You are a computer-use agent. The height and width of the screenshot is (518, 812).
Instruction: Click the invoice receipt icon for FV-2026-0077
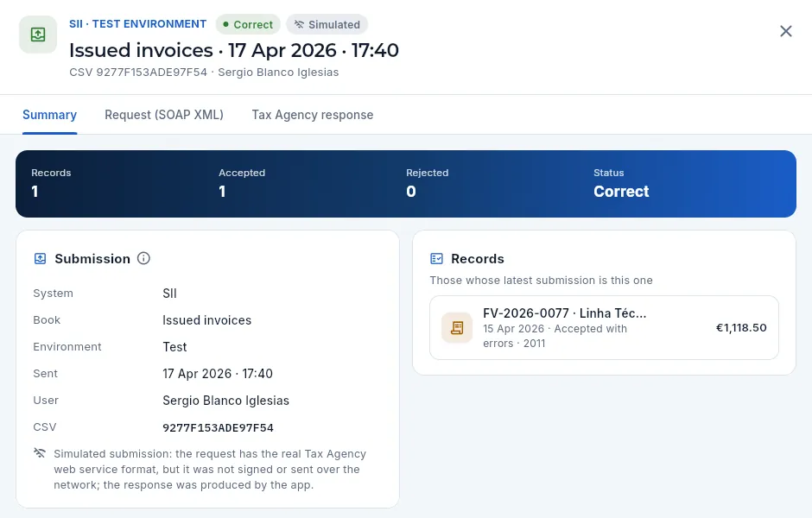tap(457, 327)
